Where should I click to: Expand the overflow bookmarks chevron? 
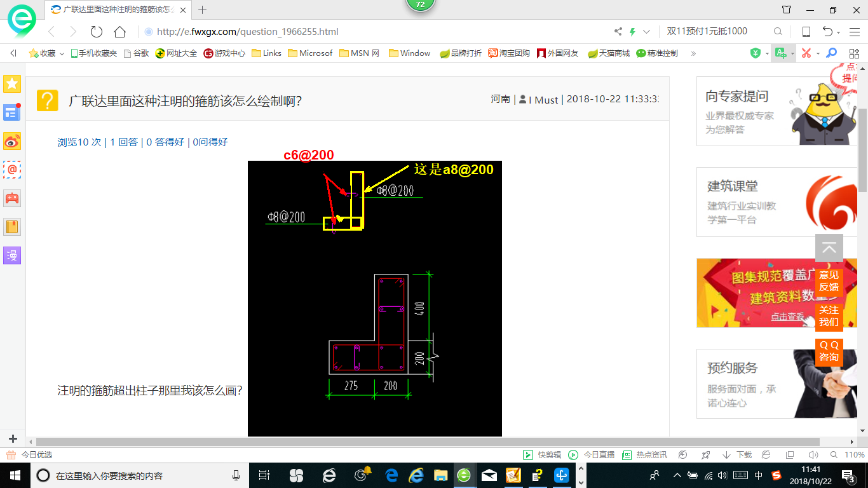coord(693,53)
